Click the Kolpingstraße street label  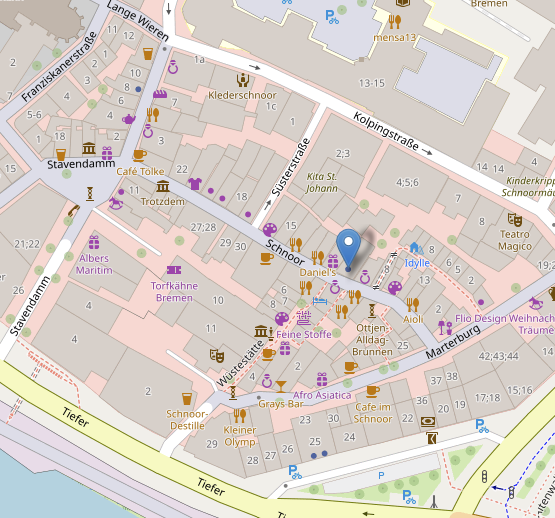pos(386,131)
